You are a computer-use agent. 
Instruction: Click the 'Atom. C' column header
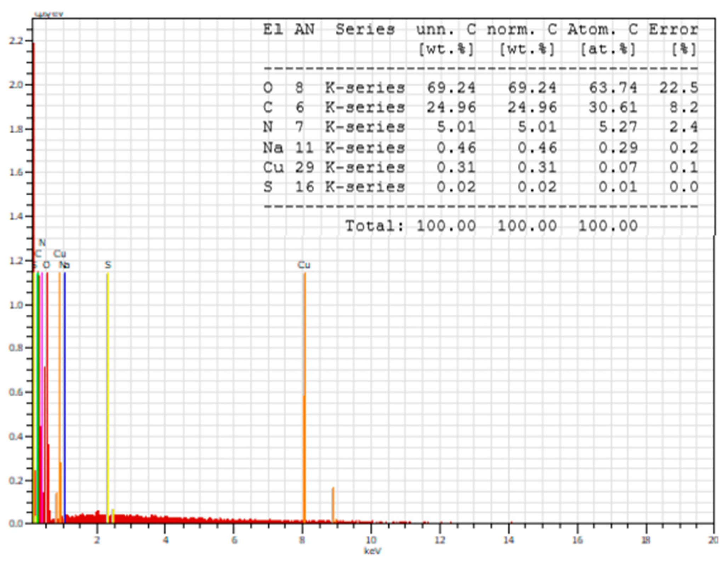point(603,29)
